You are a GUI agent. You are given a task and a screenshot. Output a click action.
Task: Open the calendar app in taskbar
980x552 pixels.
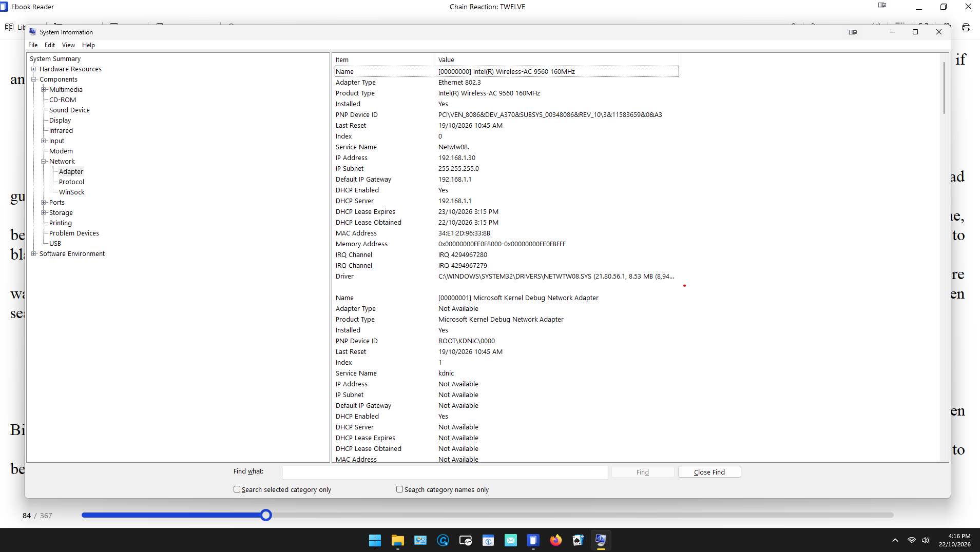(488, 540)
